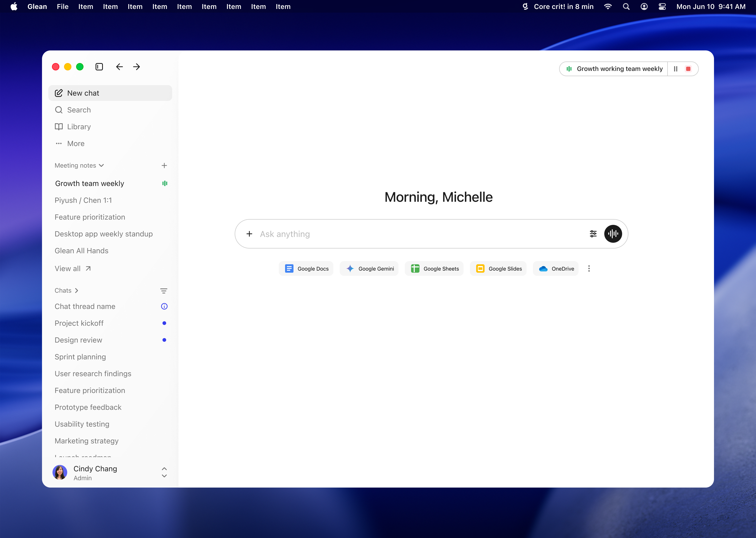View all meeting notes
This screenshot has height=538, width=756.
[x=73, y=268]
